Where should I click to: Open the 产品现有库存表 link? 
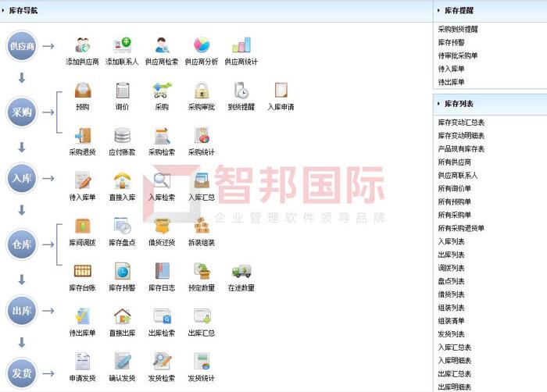coord(461,149)
